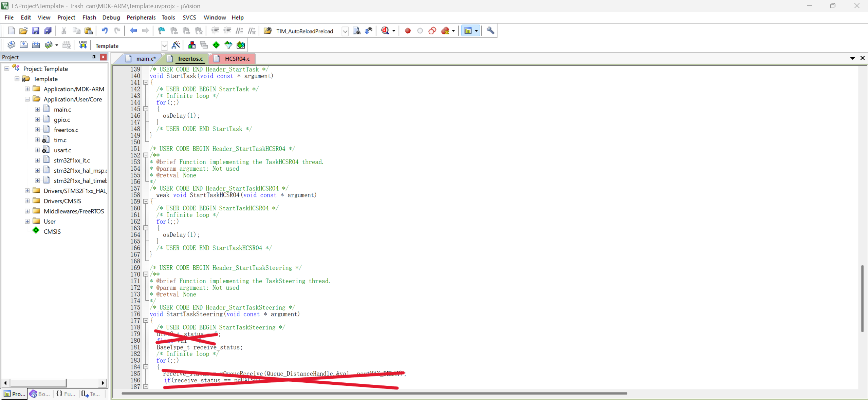The image size is (868, 400).
Task: Click the Configuration wrench icon
Action: click(x=490, y=31)
